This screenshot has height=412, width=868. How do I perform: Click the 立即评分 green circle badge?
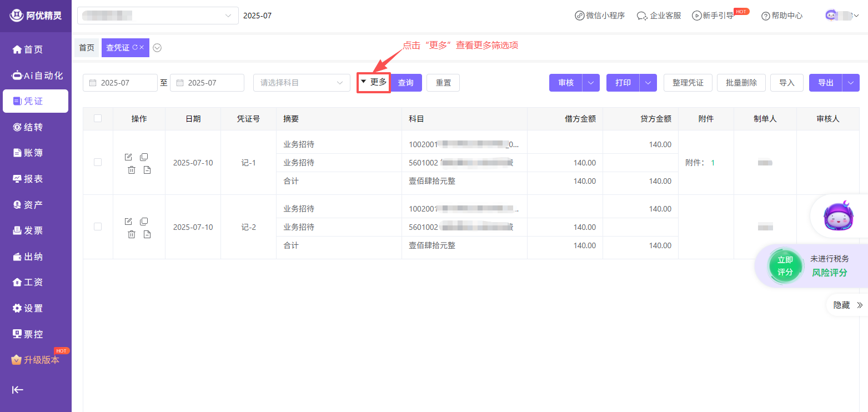[785, 266]
